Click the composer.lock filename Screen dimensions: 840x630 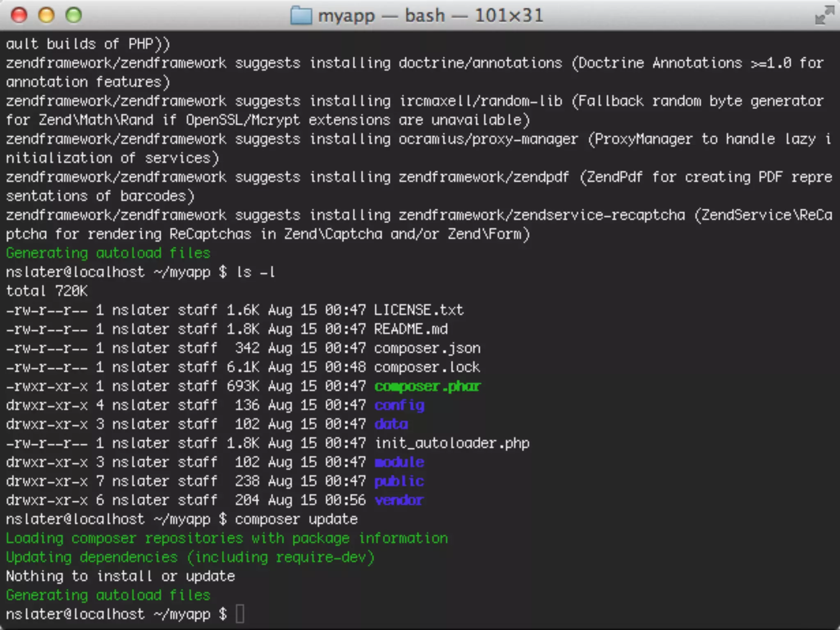pos(427,367)
